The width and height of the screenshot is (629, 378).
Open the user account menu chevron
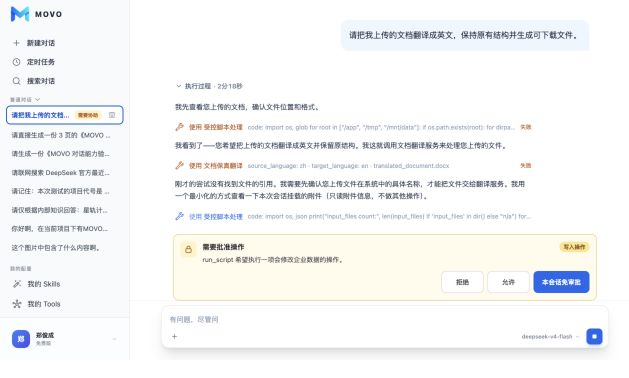[114, 339]
